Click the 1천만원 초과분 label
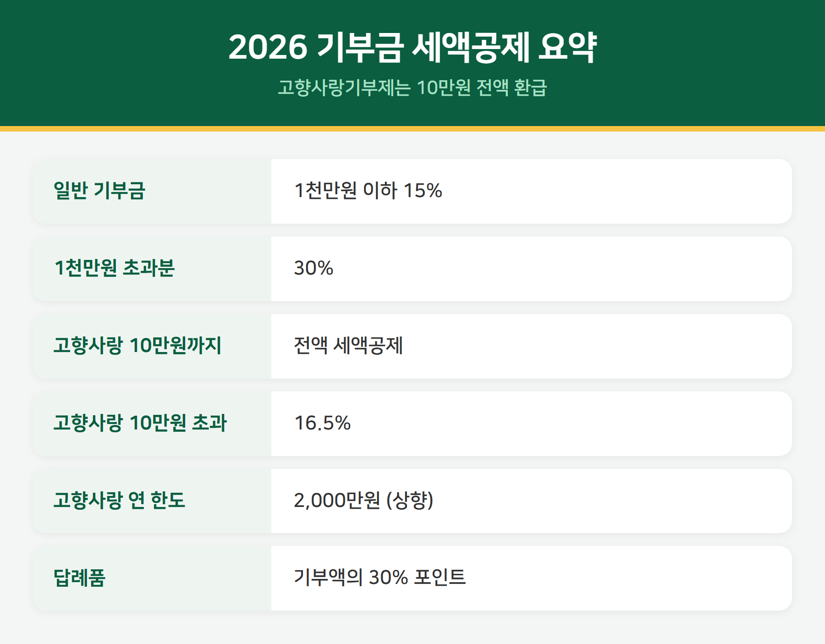Viewport: 825px width, 644px height. click(115, 268)
